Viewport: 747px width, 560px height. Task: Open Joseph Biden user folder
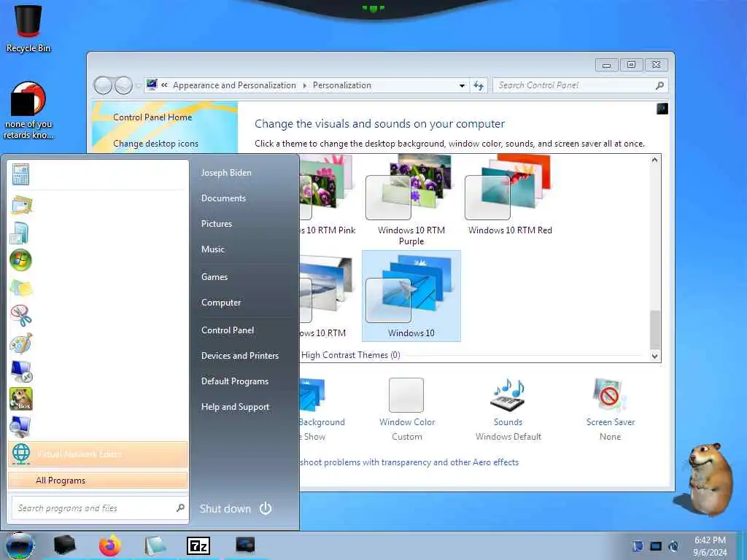click(226, 173)
